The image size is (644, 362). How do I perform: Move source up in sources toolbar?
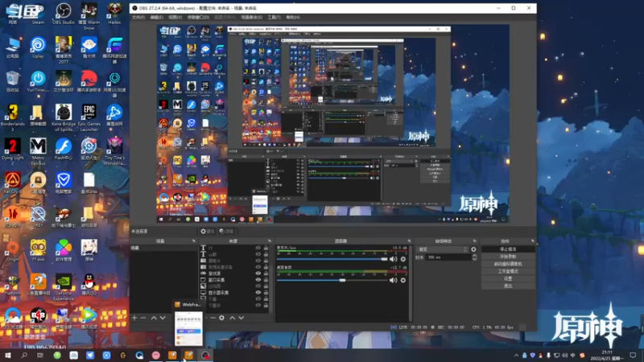point(232,318)
